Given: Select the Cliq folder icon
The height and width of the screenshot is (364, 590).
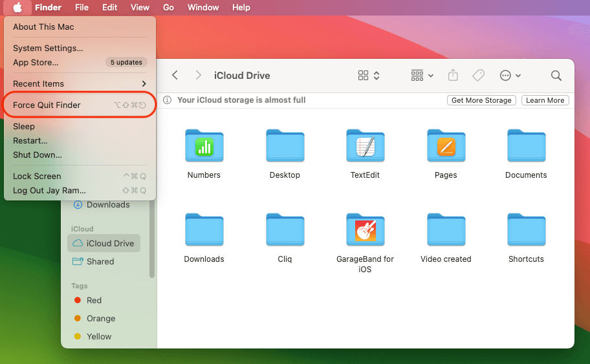Looking at the screenshot, I should (x=285, y=230).
